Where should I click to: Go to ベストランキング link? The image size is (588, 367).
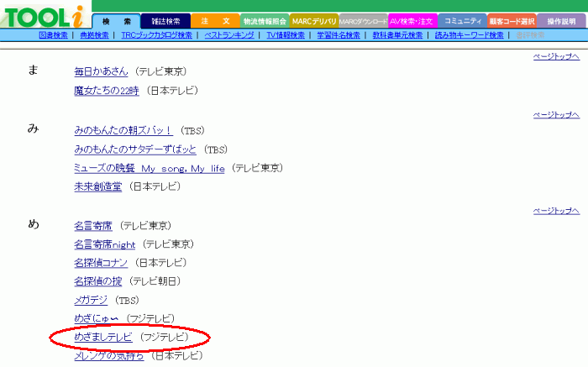coord(229,35)
